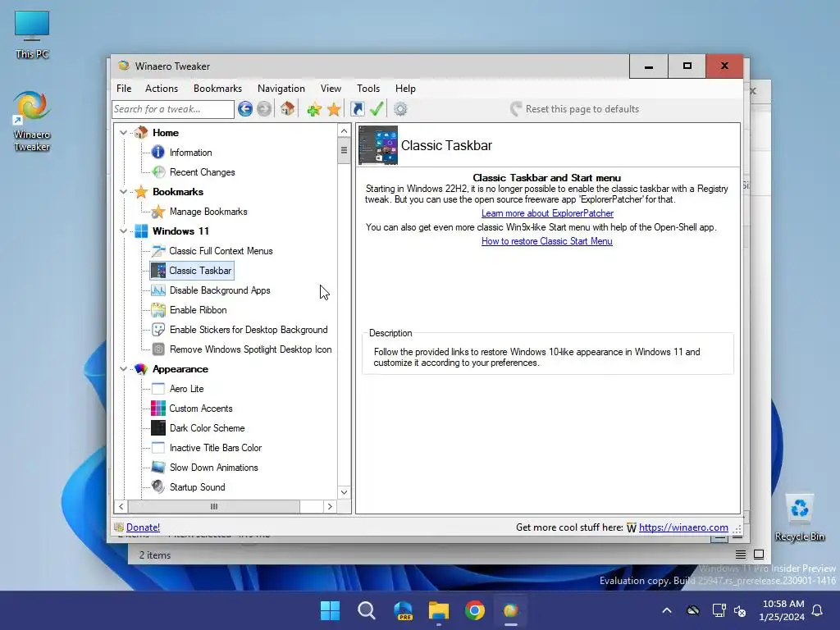Click the Remove Windows Spotlight icon

click(158, 349)
